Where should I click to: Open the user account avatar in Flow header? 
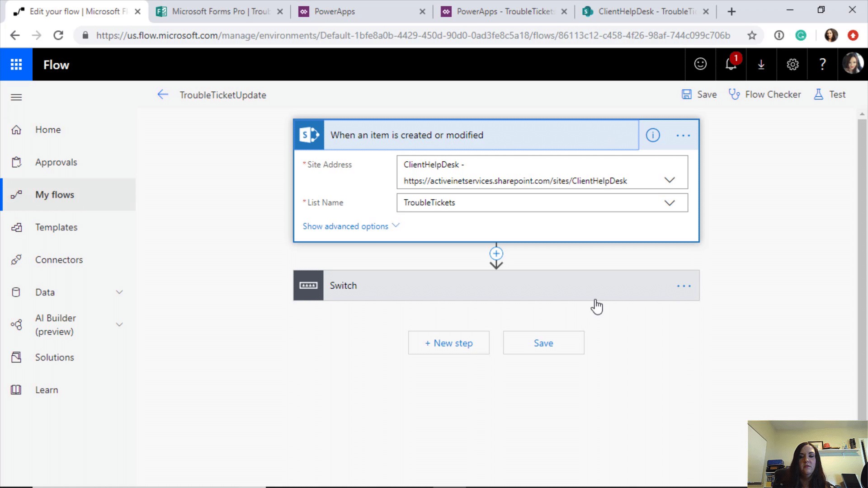[853, 64]
